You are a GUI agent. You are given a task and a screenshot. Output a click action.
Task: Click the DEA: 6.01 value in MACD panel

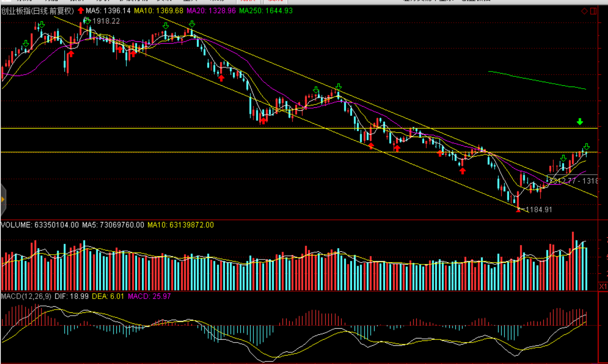click(108, 296)
